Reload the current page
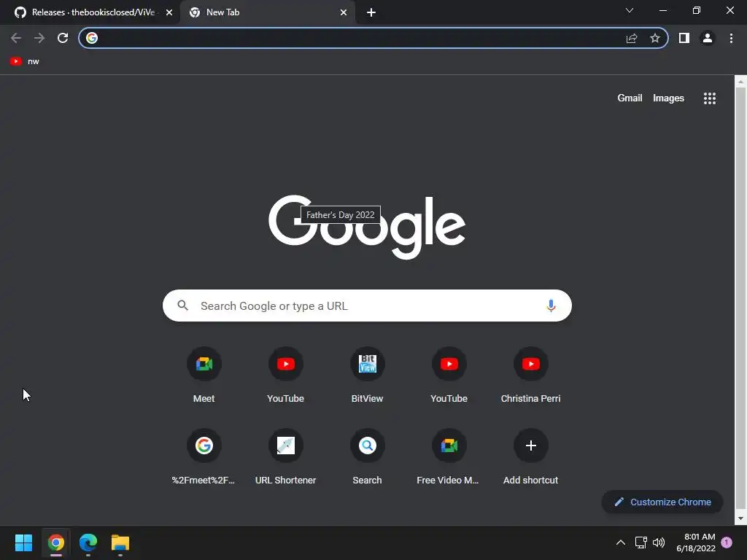The width and height of the screenshot is (747, 560). pyautogui.click(x=63, y=38)
